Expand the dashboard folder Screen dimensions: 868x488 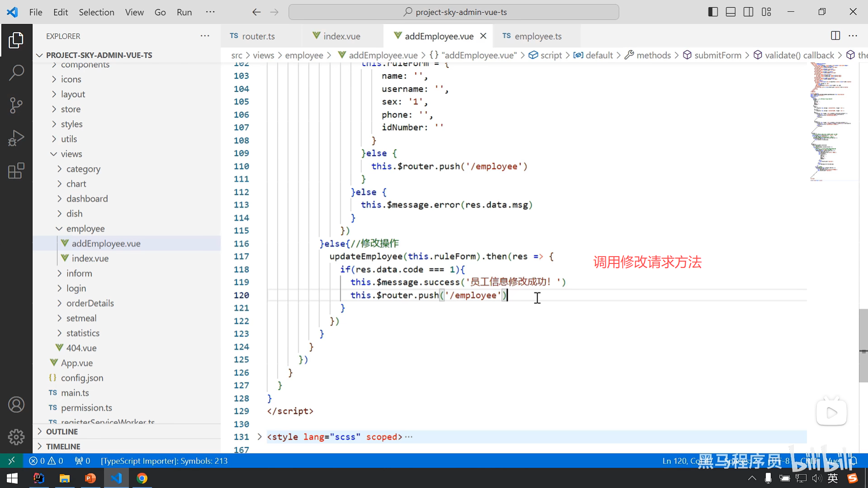pos(87,199)
